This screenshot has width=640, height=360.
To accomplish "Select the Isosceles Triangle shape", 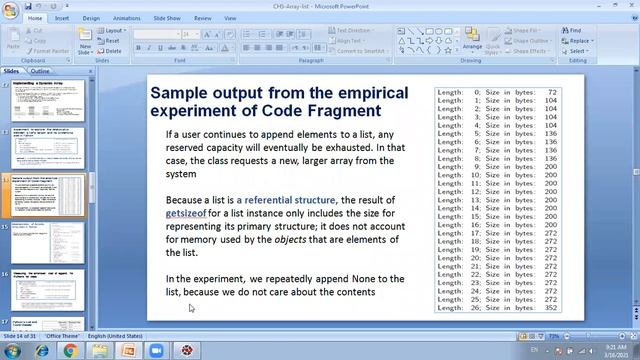I will pyautogui.click(x=402, y=41).
